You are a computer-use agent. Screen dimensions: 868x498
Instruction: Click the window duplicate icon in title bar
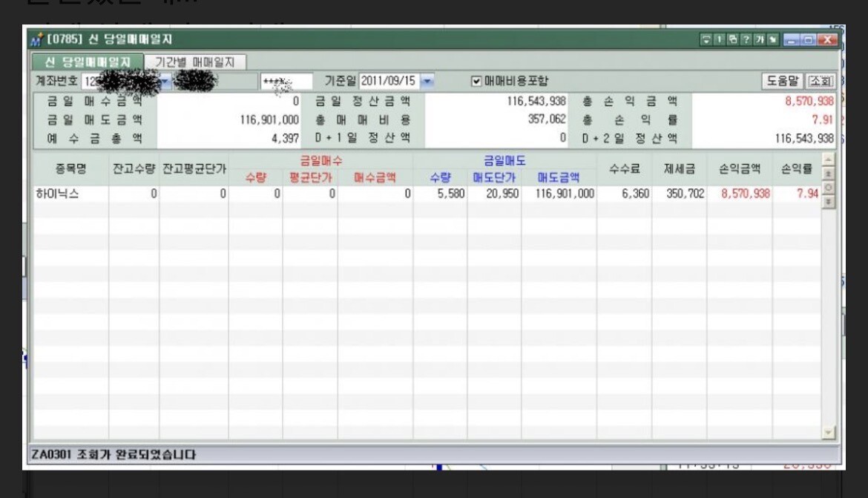(732, 40)
